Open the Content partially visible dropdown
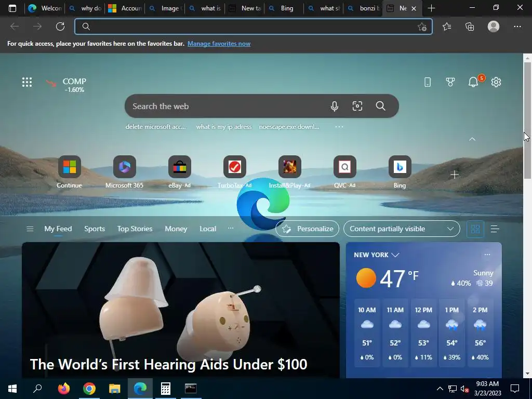 tap(402, 229)
